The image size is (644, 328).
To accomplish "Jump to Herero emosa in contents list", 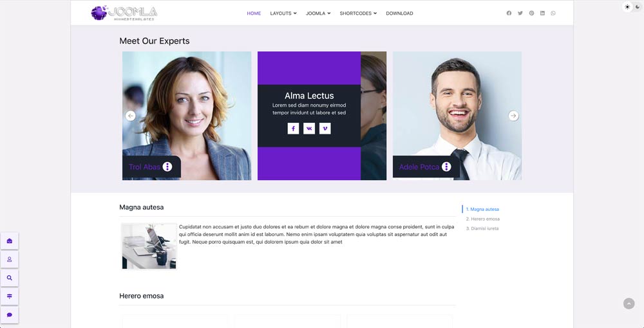I will point(483,219).
